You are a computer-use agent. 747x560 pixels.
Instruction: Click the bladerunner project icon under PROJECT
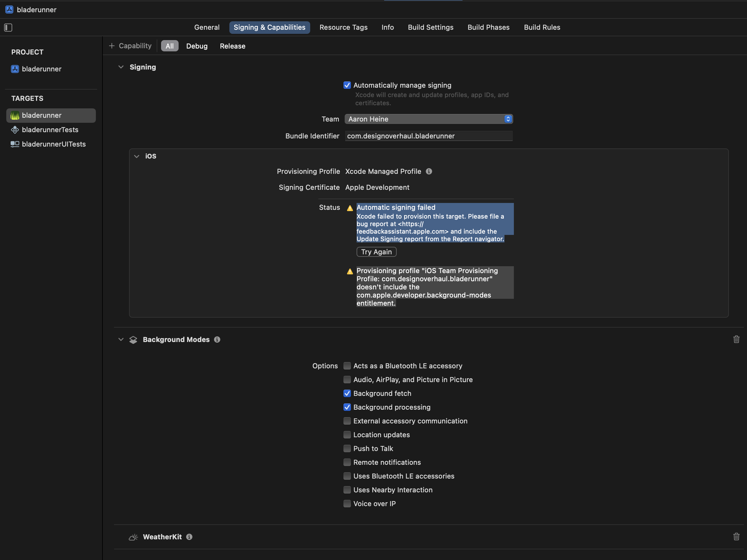(x=15, y=69)
